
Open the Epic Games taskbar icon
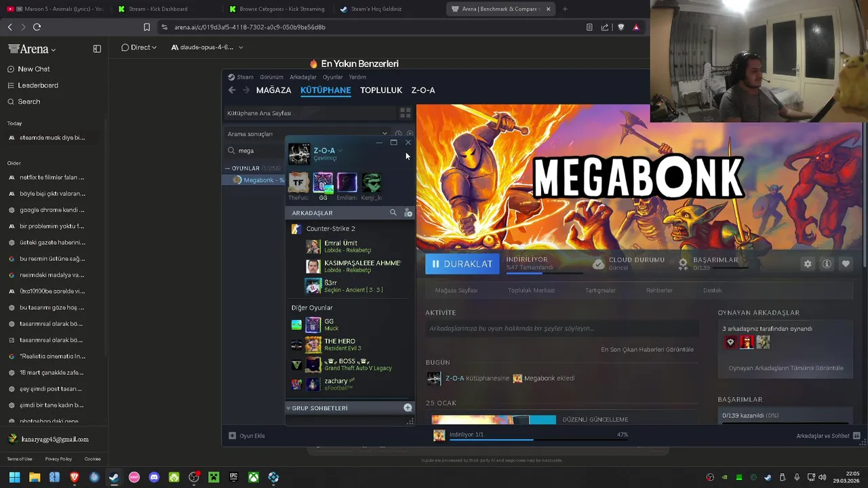coord(233,477)
